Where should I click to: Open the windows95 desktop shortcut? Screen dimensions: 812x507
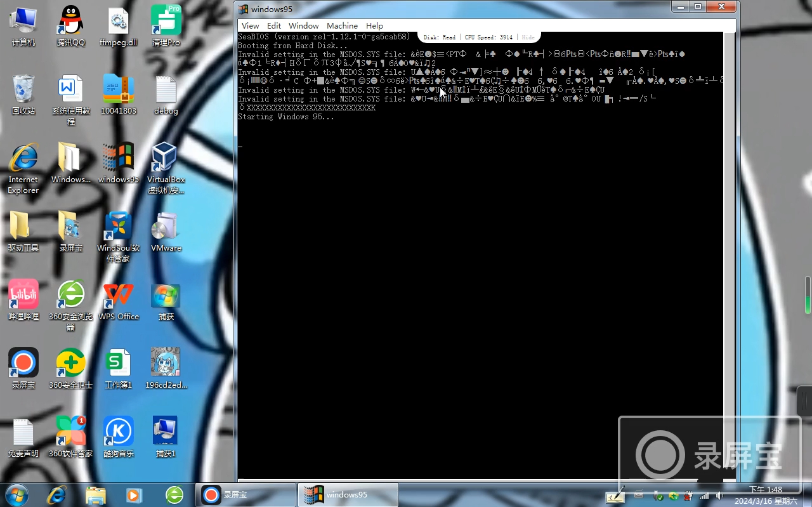point(118,164)
